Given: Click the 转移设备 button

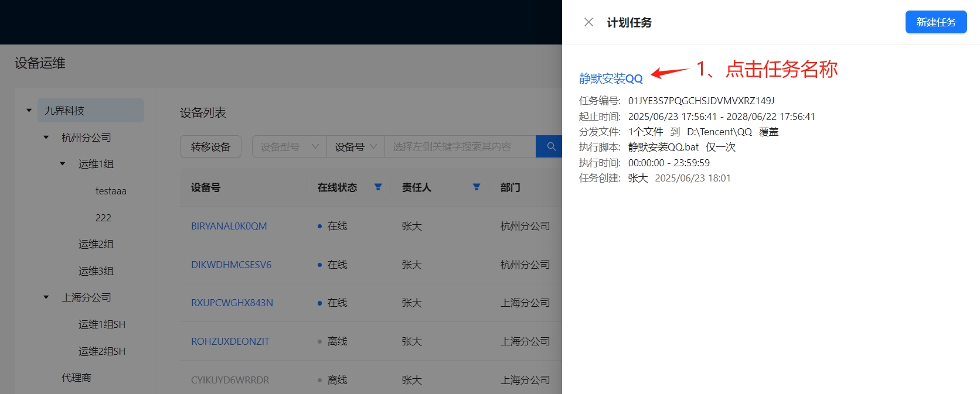Looking at the screenshot, I should 210,146.
